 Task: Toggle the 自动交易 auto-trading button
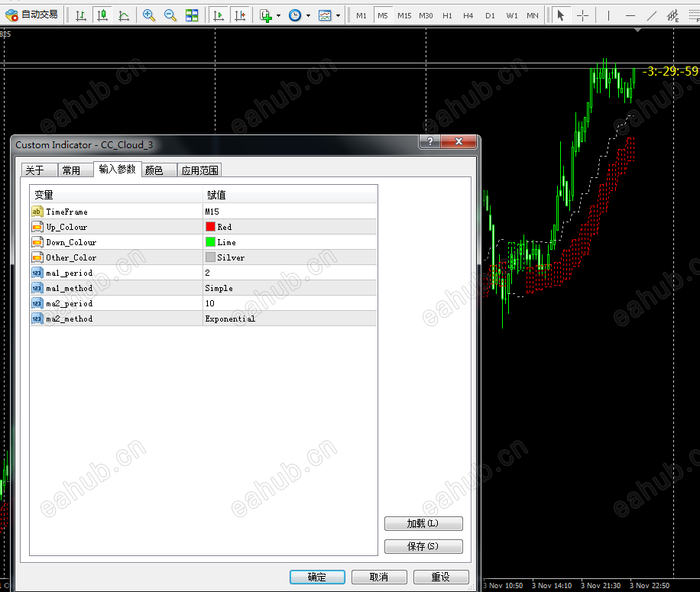[31, 15]
